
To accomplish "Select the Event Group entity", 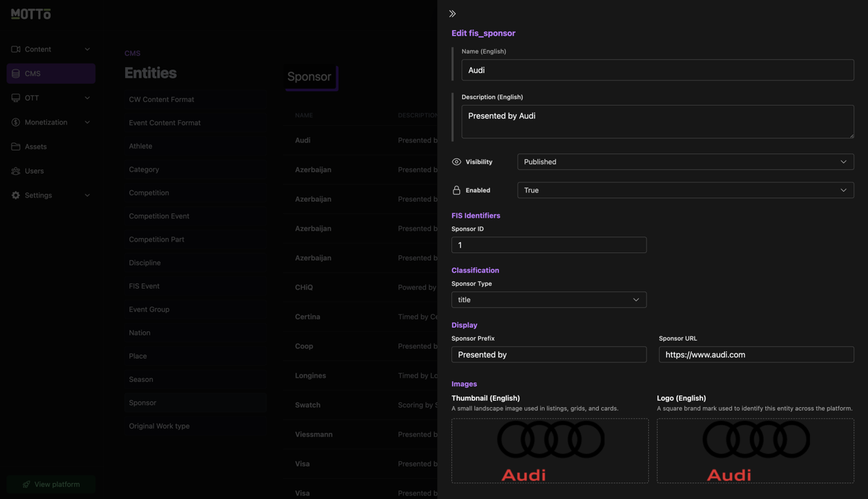I will click(x=195, y=310).
